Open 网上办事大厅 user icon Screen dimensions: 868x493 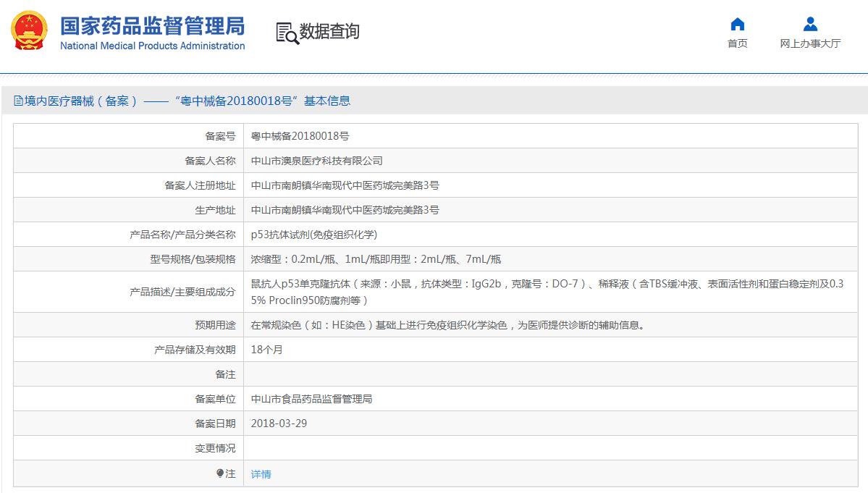810,24
